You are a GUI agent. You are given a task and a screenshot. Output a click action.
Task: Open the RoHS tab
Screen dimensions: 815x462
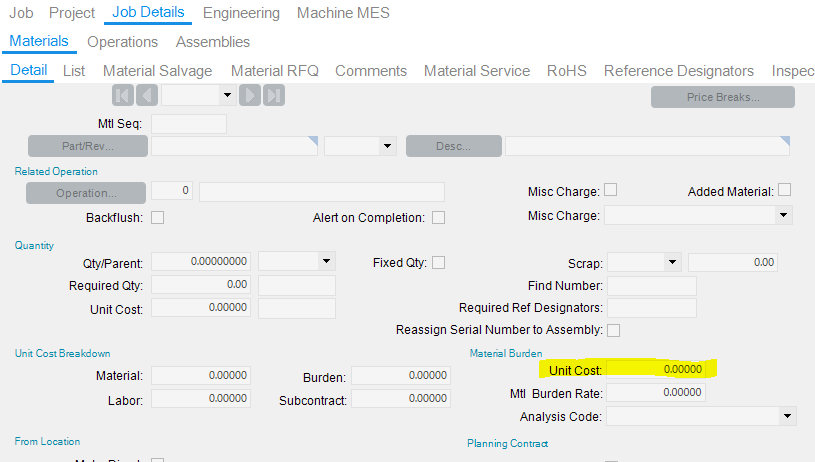[567, 71]
